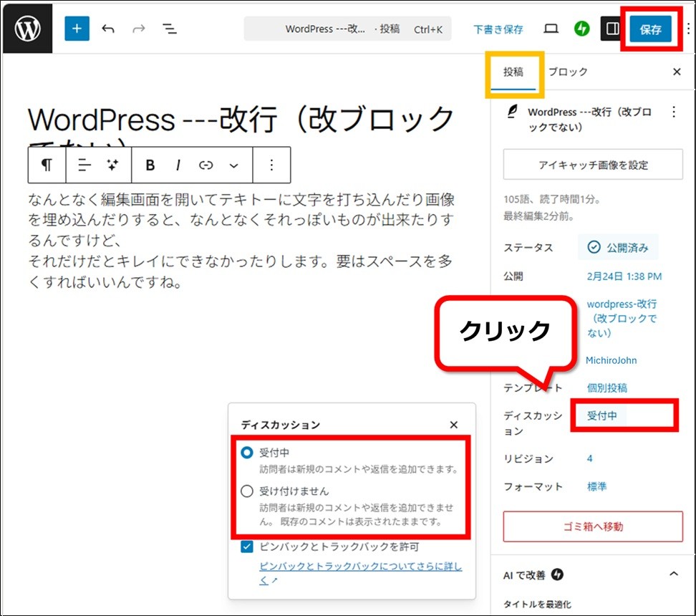Click the ゴミ箱へ移動 button
The image size is (696, 616).
click(x=592, y=526)
